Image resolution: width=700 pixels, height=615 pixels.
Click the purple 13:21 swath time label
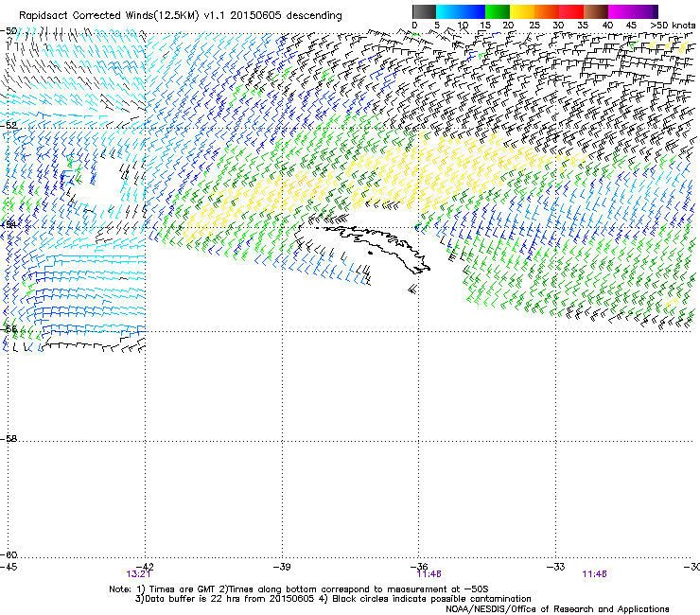click(x=138, y=574)
